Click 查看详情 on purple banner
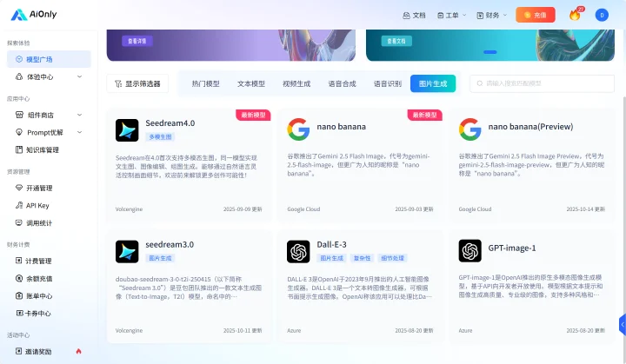The width and height of the screenshot is (626, 364). pos(137,41)
